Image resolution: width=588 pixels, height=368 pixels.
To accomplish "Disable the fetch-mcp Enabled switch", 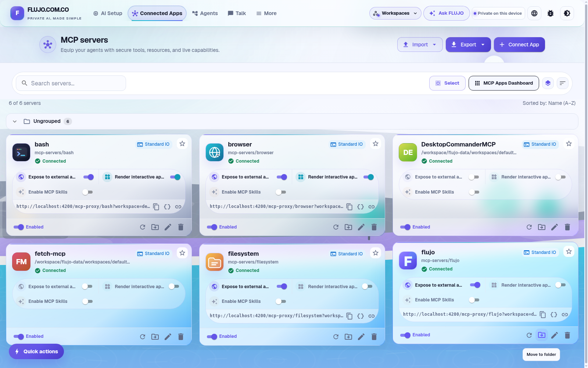I will pyautogui.click(x=19, y=336).
